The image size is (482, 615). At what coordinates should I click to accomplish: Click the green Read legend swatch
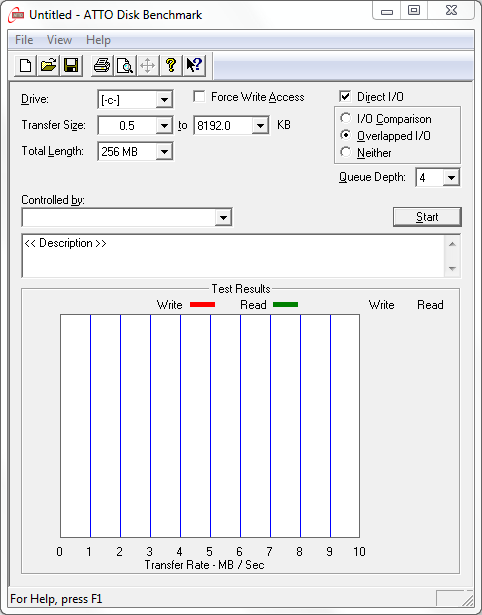tap(286, 304)
